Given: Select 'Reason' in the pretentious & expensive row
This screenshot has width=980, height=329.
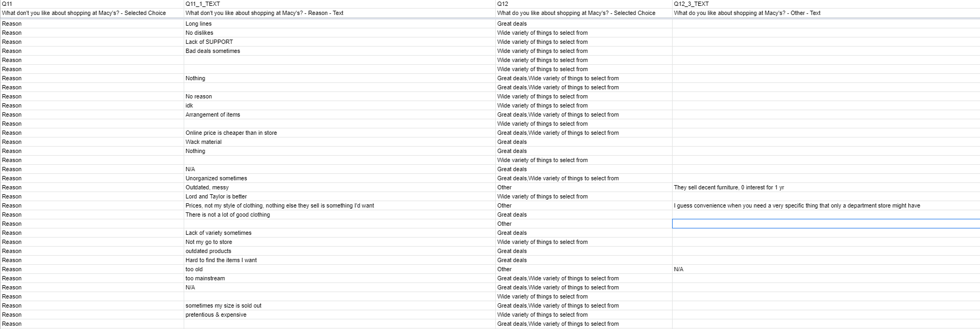Looking at the screenshot, I should coord(92,315).
